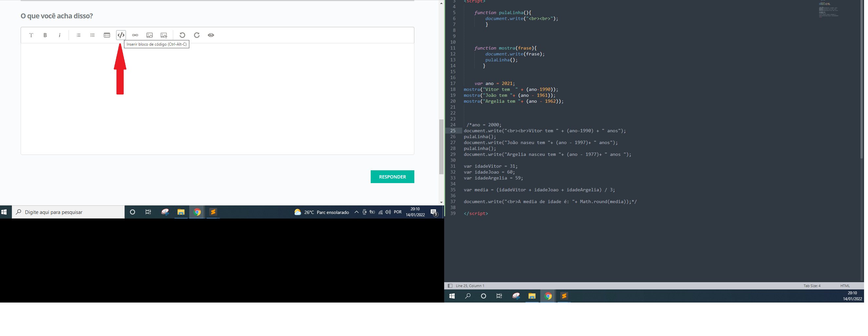
Task: Click line number 25 in the gutter
Action: coord(453,131)
